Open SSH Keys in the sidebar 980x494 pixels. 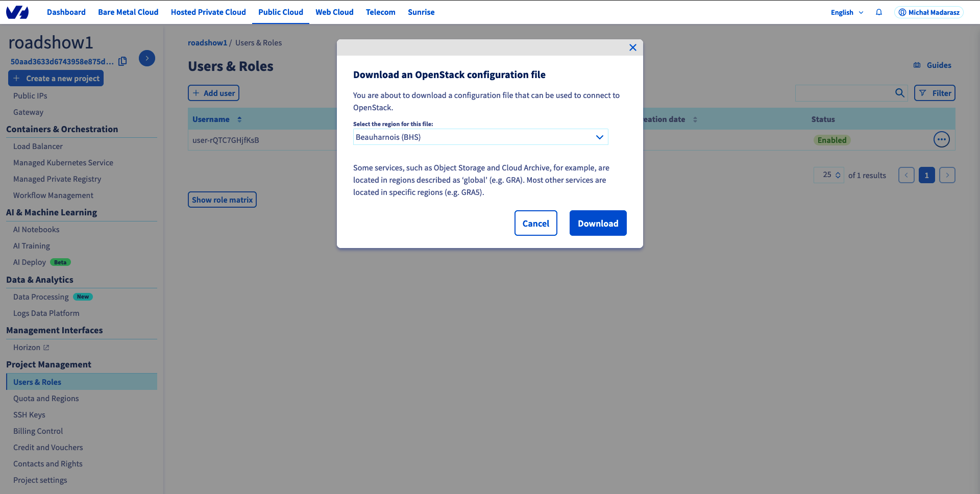pos(29,414)
